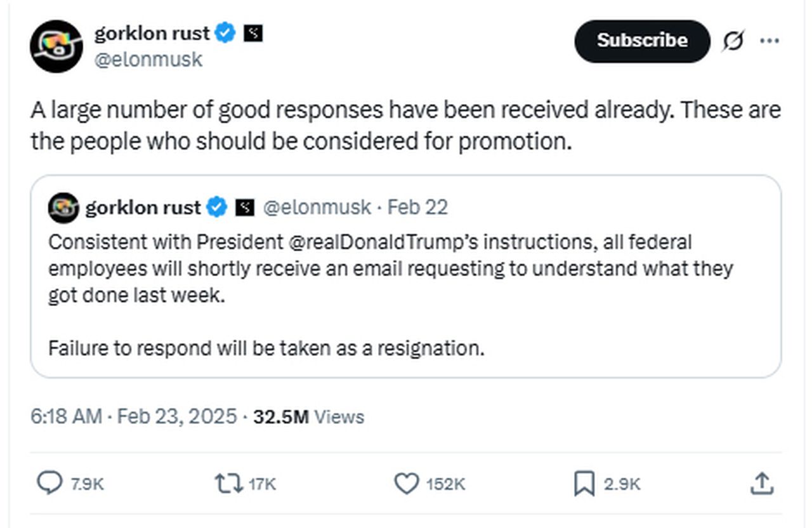Click the Subscribe button
The width and height of the screenshot is (812, 528).
point(641,41)
